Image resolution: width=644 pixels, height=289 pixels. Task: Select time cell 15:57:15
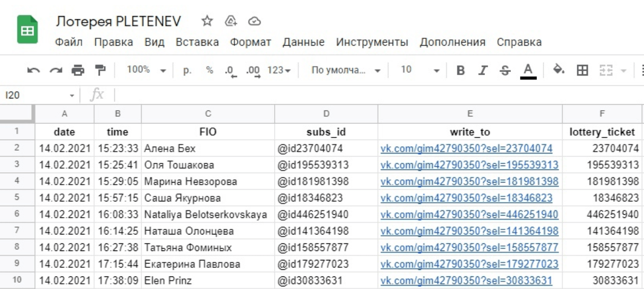pos(118,198)
